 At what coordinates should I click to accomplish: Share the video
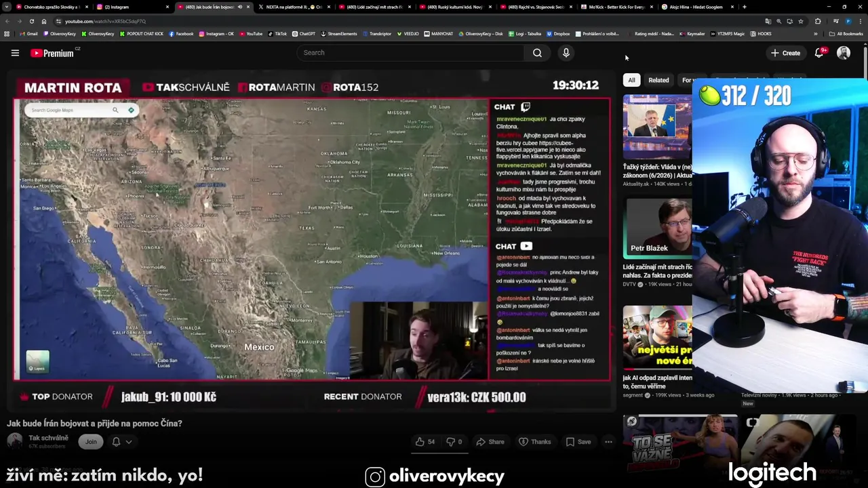click(490, 442)
